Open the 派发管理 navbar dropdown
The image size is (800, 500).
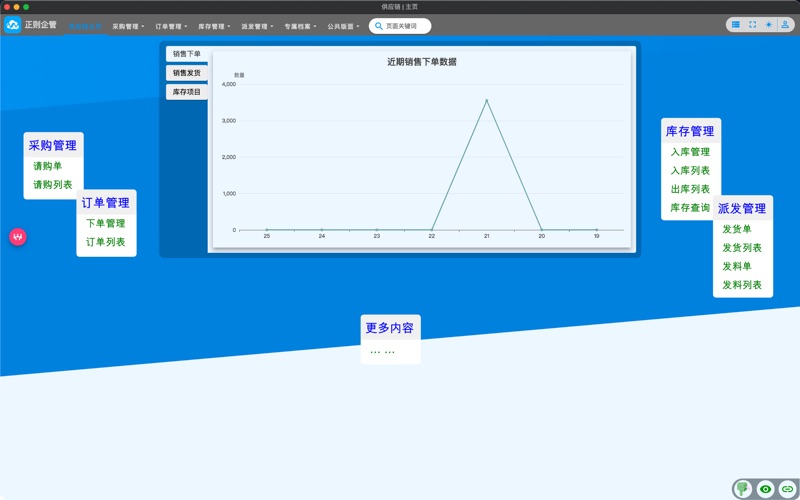(257, 27)
